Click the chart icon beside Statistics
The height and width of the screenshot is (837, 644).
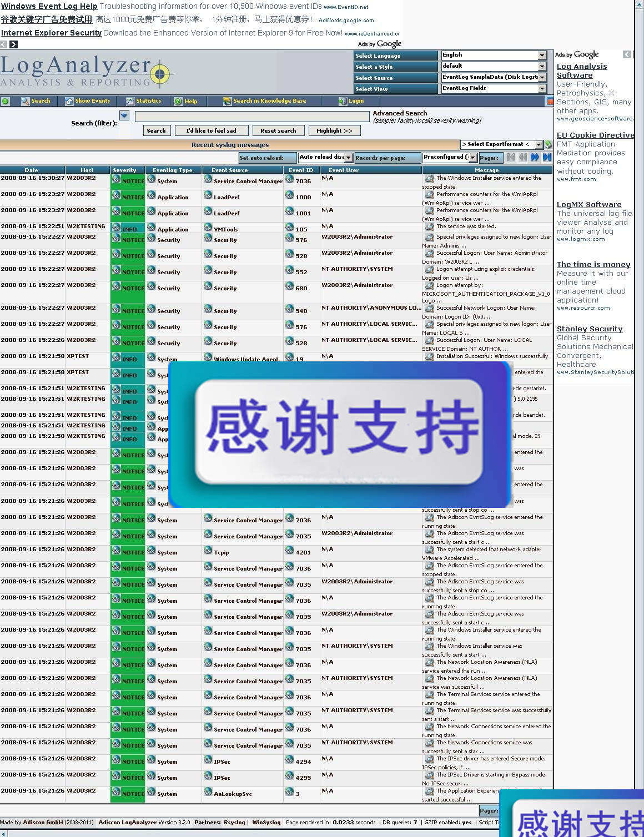tap(130, 101)
